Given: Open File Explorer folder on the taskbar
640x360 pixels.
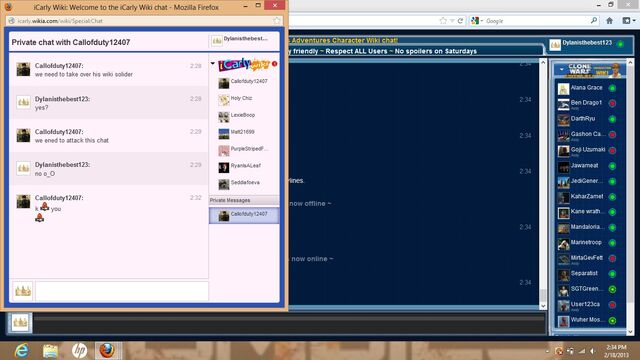Looking at the screenshot, I should coord(50,351).
